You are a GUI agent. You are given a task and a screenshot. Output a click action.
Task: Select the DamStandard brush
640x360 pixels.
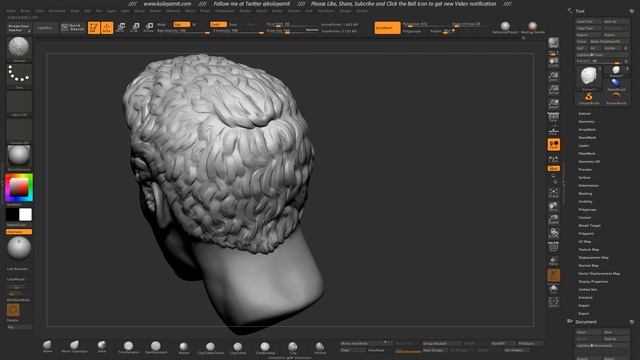click(156, 347)
